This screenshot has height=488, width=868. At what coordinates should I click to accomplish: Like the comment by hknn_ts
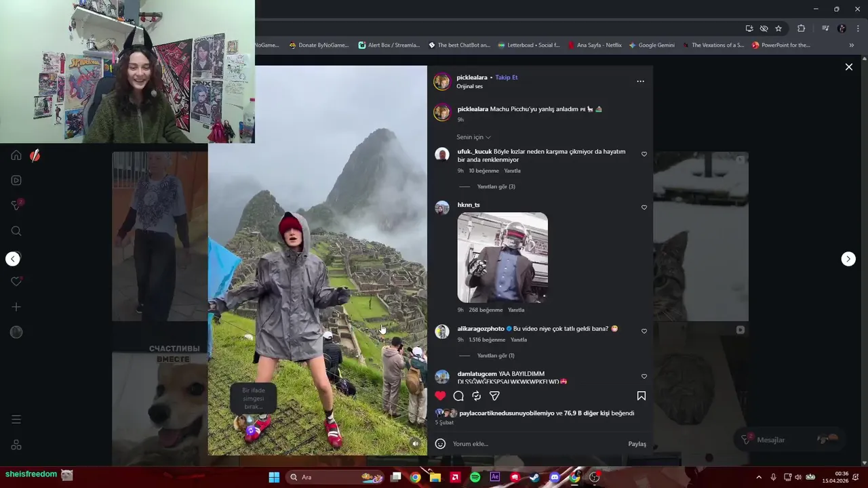(644, 207)
